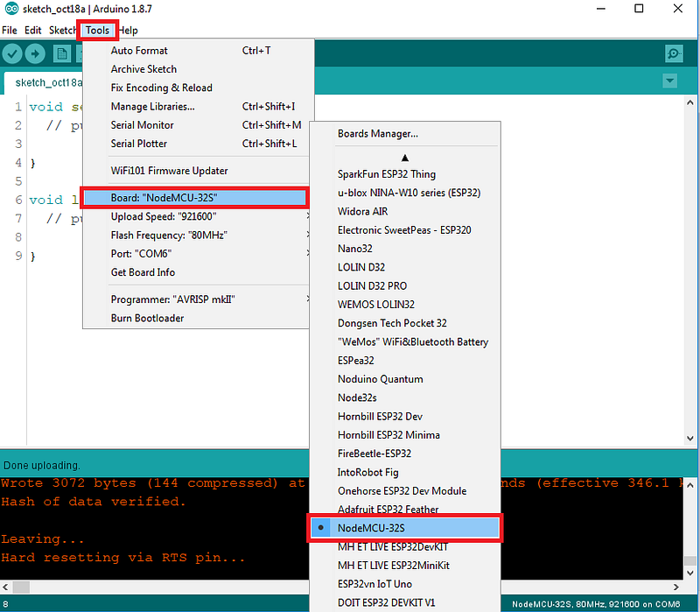The height and width of the screenshot is (612, 700).
Task: Open WiFi101 Firmware Updater
Action: [x=196, y=171]
